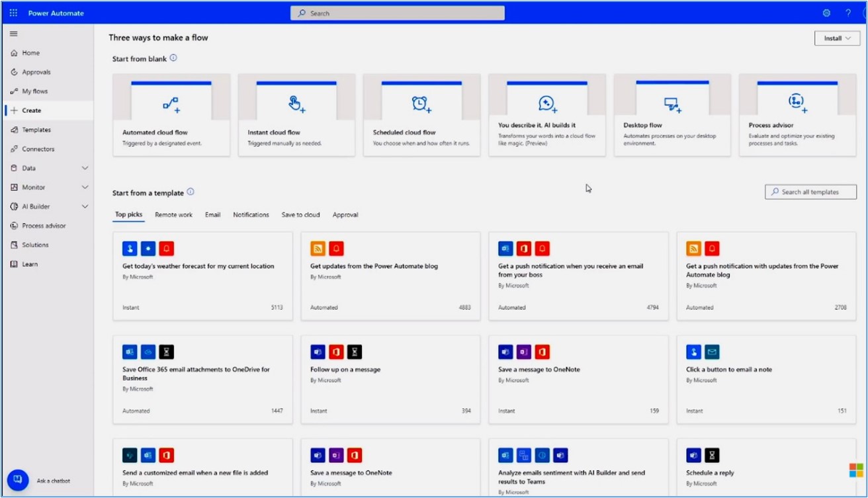Click the RSS icon on Power Automate blog updates card
Viewport: 868px width, 498px height.
pyautogui.click(x=318, y=249)
